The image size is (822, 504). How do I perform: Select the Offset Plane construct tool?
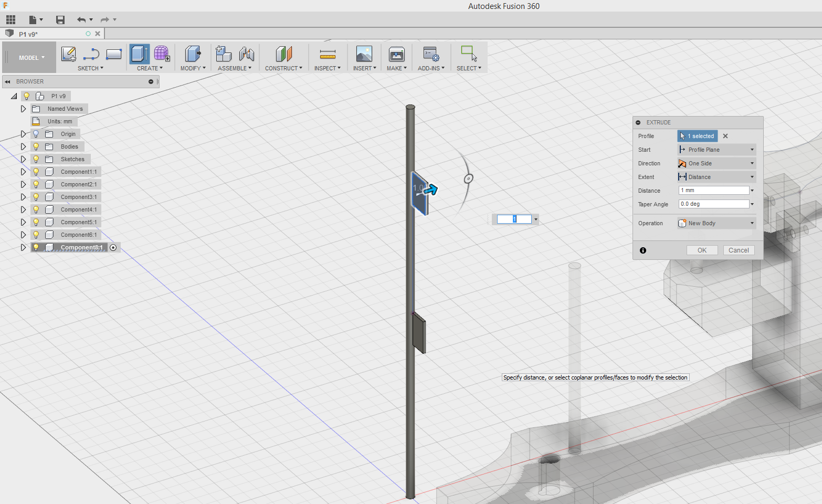point(283,54)
